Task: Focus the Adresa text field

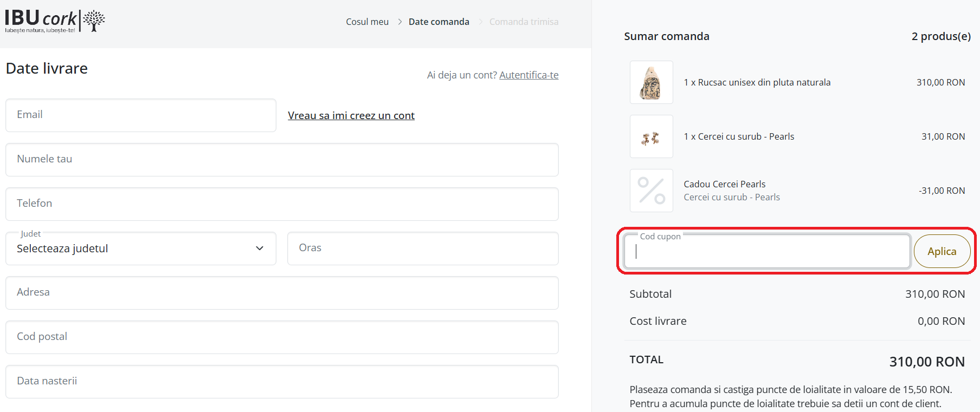Action: (x=282, y=293)
